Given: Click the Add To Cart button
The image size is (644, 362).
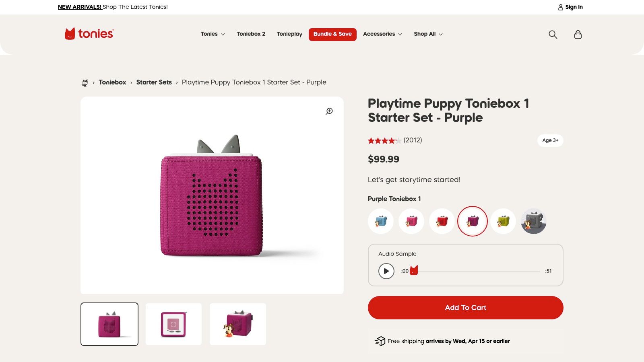Looking at the screenshot, I should point(465,307).
